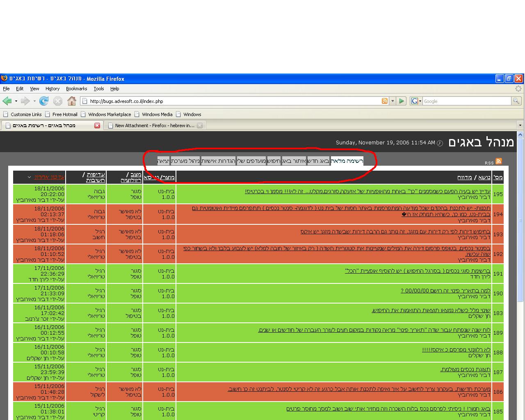Click the magnifier search button

pyautogui.click(x=516, y=101)
